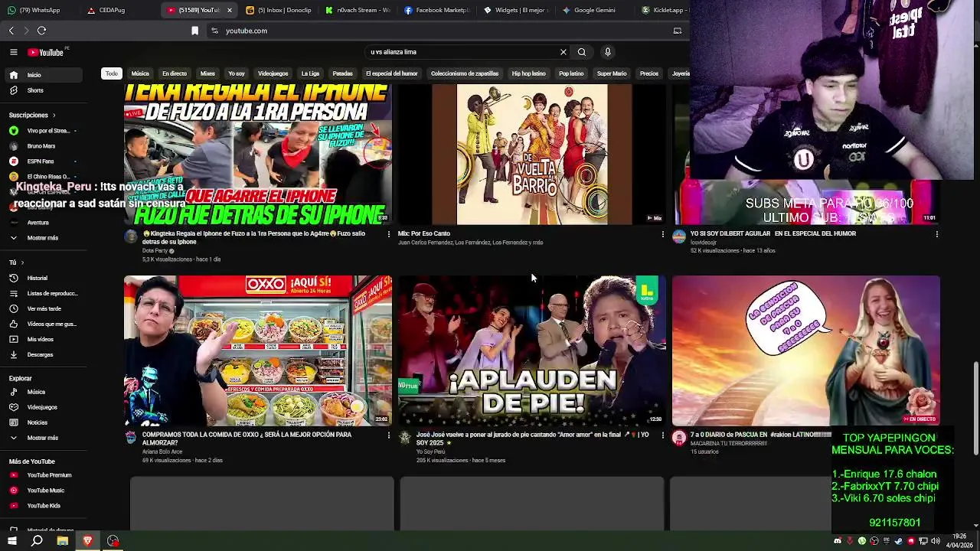Open Videos que me gustan
This screenshot has width=980, height=551.
(x=44, y=324)
